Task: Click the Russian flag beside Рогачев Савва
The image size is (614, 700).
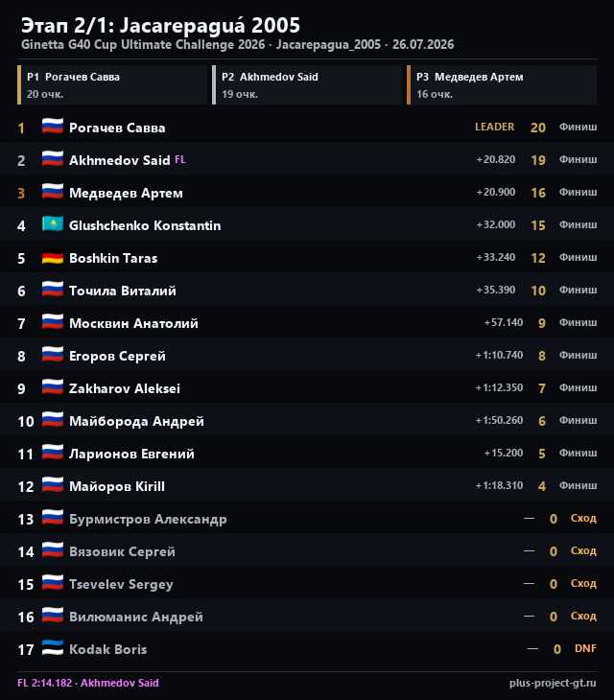Action: [53, 127]
